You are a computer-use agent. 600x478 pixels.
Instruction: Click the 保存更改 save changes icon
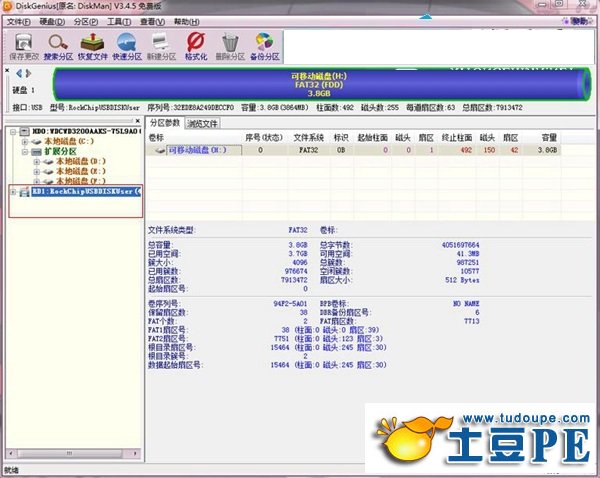click(22, 46)
